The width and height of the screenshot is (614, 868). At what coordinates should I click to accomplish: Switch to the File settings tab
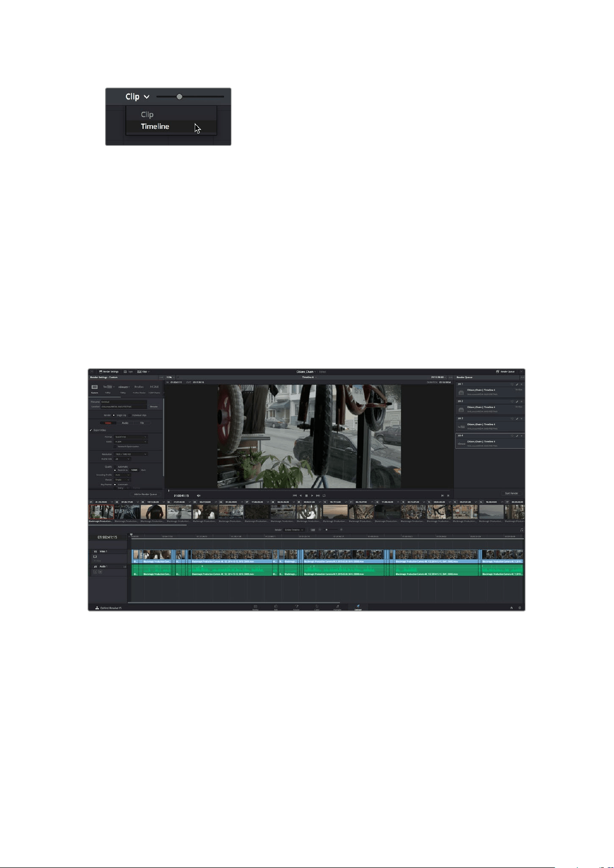click(142, 423)
